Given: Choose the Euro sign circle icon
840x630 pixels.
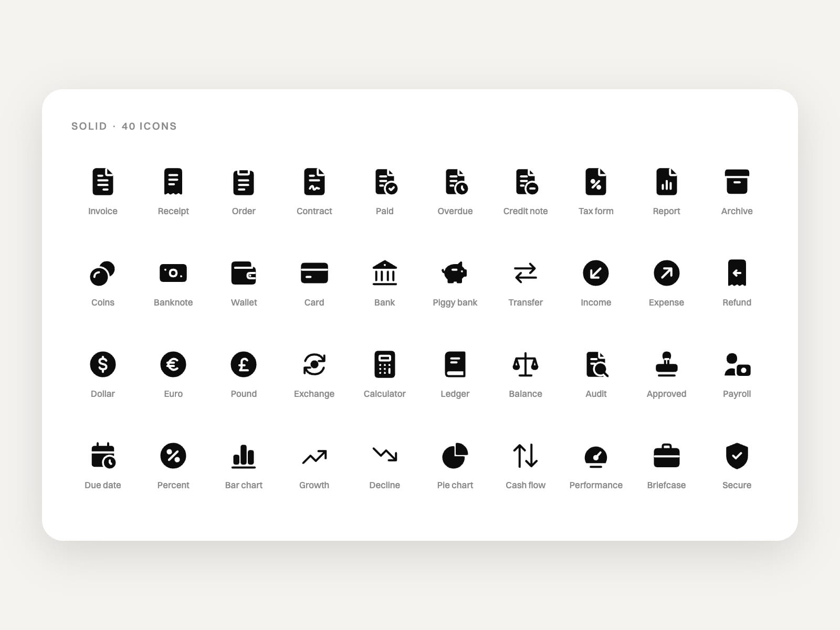Looking at the screenshot, I should [x=173, y=364].
